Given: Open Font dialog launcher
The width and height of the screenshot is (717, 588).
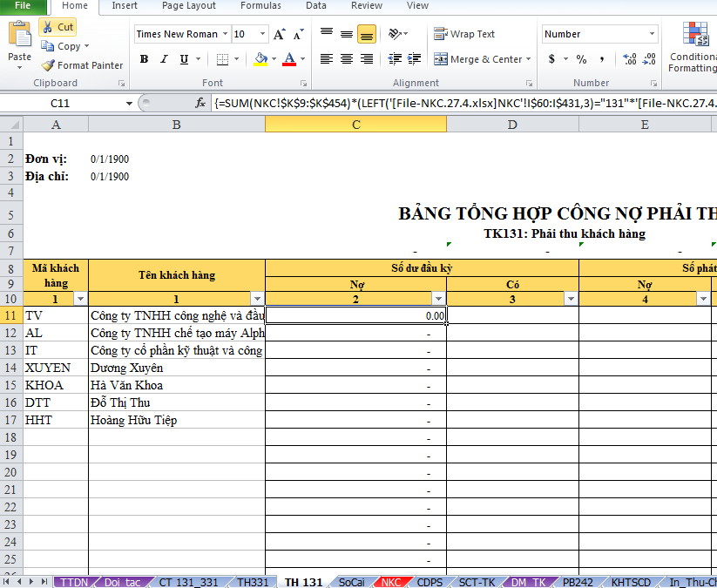Looking at the screenshot, I should pyautogui.click(x=304, y=84).
